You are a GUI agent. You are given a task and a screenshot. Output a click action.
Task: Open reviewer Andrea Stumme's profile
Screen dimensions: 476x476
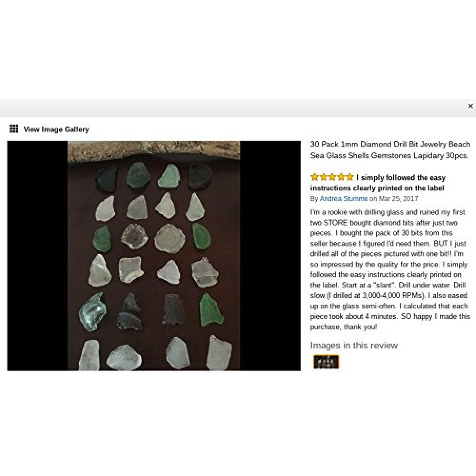343,198
